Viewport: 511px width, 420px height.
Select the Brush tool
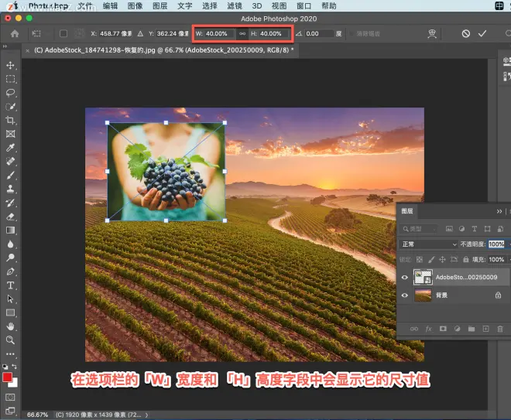click(x=10, y=175)
